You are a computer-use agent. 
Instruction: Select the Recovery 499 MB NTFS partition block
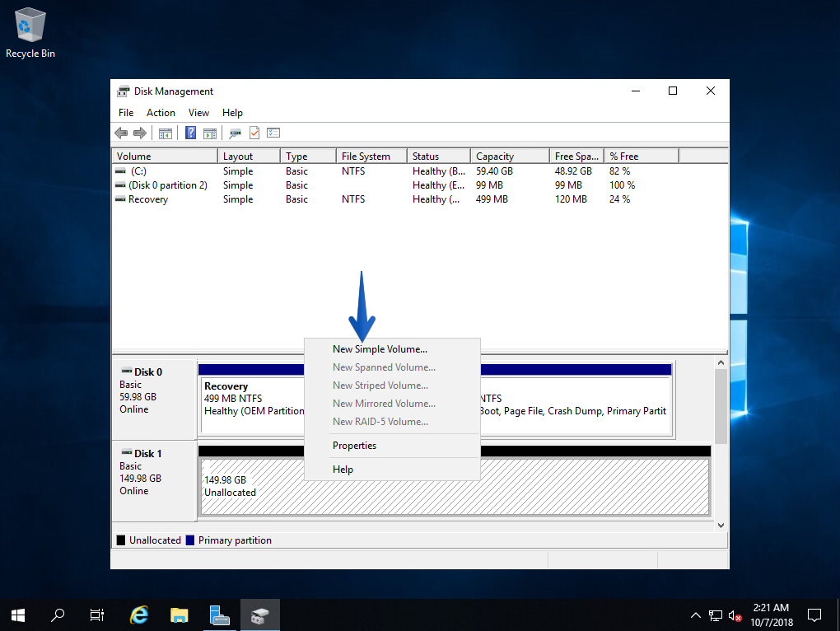click(252, 405)
